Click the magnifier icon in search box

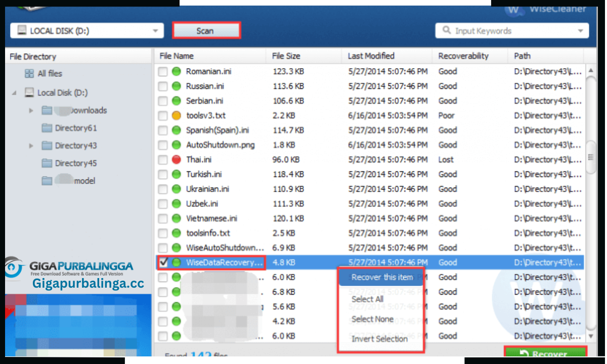(x=447, y=30)
